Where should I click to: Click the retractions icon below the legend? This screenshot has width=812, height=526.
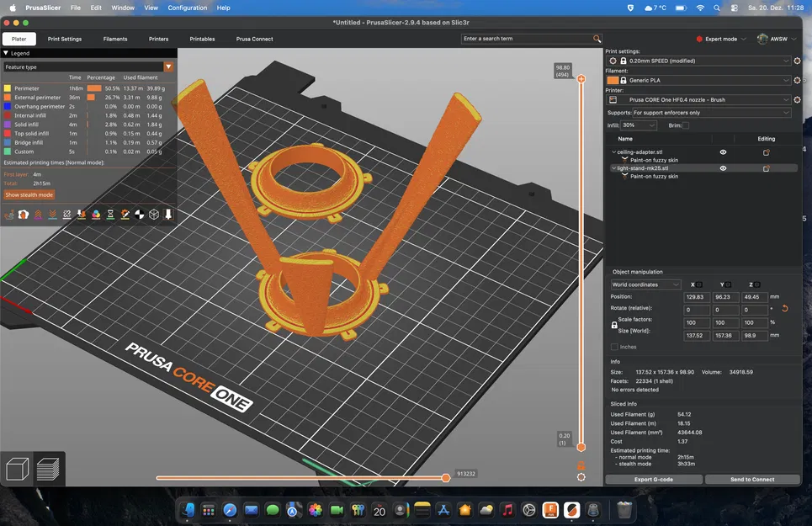pyautogui.click(x=38, y=214)
